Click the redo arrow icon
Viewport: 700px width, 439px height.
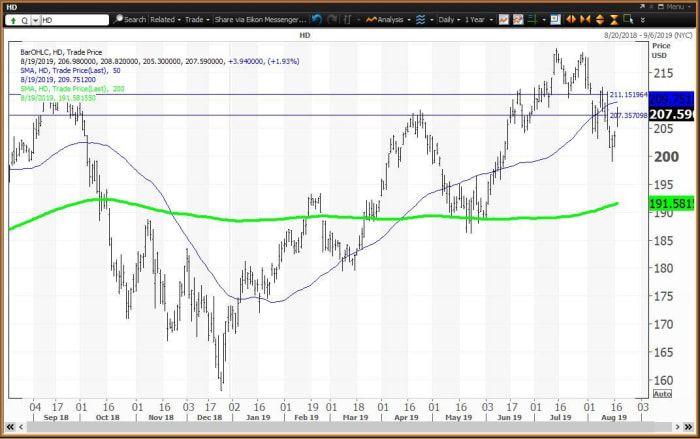coord(331,19)
